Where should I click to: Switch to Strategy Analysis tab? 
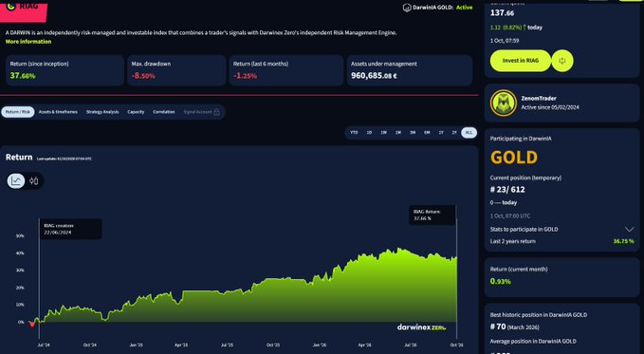(102, 112)
